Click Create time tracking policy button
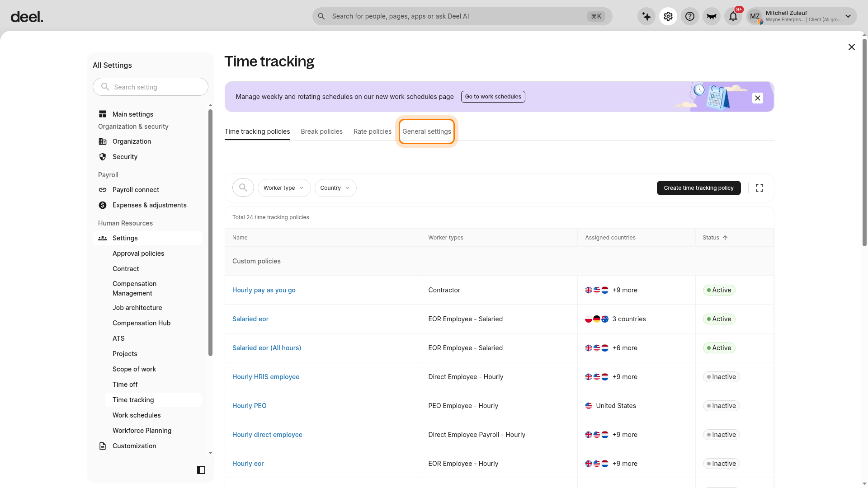 click(699, 188)
